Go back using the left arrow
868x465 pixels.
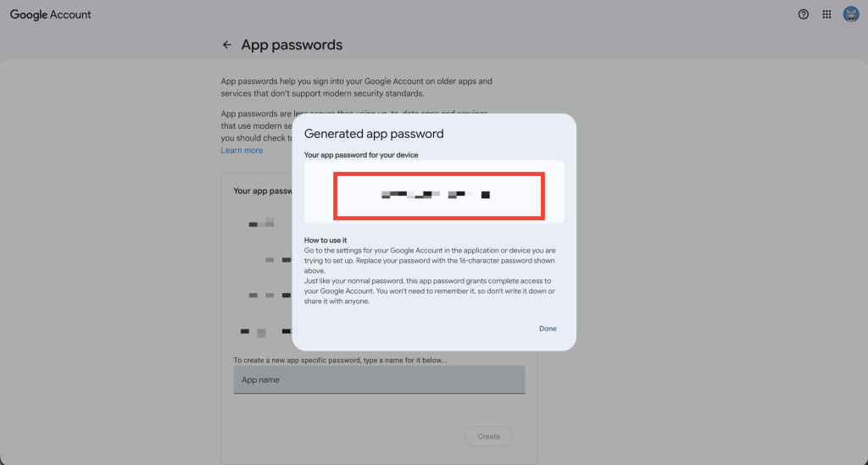(226, 45)
